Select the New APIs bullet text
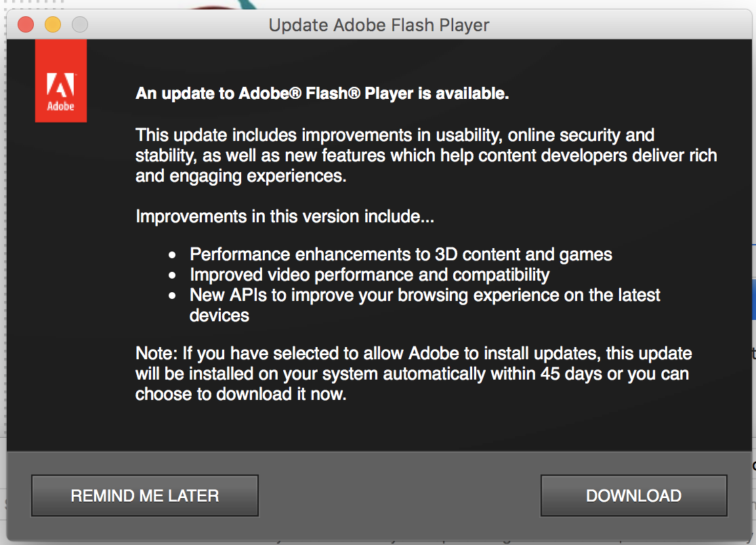Image resolution: width=756 pixels, height=545 pixels. [425, 296]
